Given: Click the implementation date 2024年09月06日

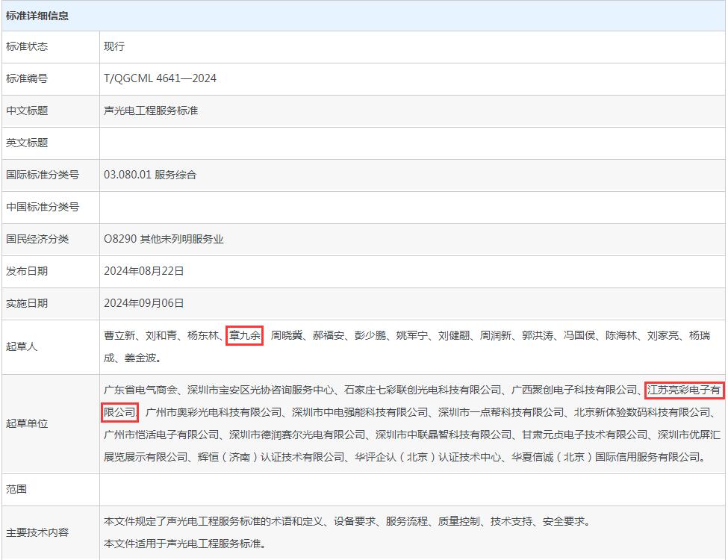Looking at the screenshot, I should pos(143,303).
